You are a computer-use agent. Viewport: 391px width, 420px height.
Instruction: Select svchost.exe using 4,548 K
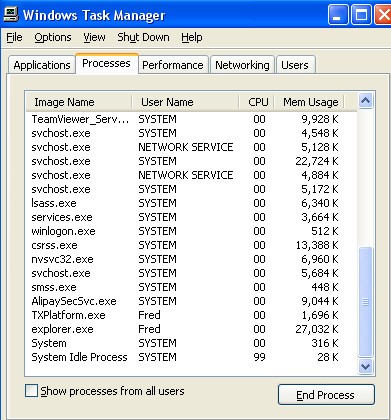click(191, 133)
